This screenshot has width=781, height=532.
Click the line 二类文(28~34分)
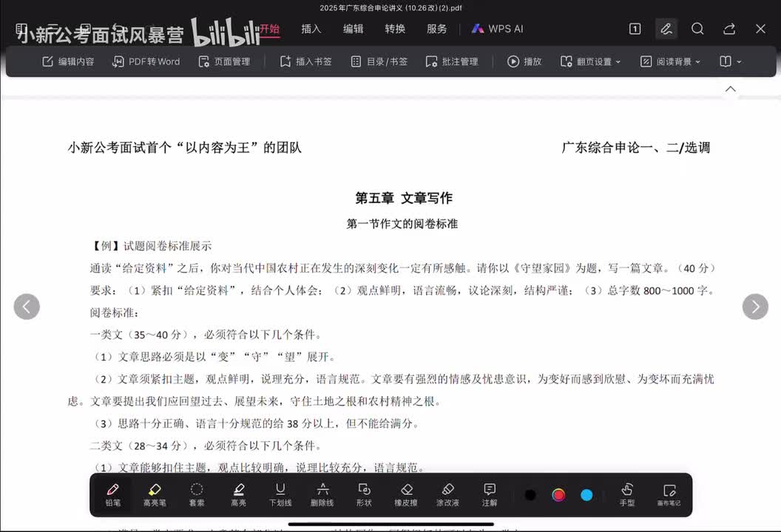coord(207,446)
